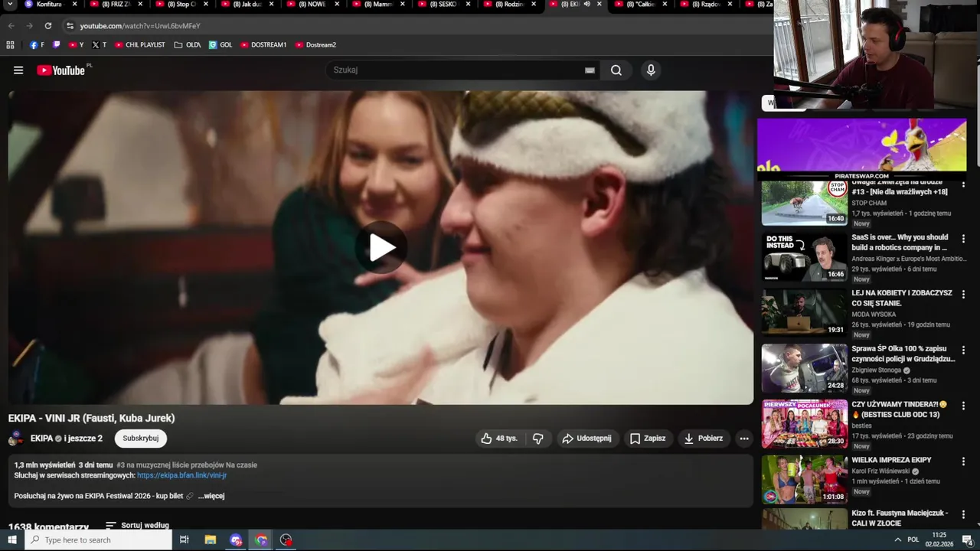Screen dimensions: 980x551
Task: Open SaaS is over video thumbnail
Action: [804, 258]
